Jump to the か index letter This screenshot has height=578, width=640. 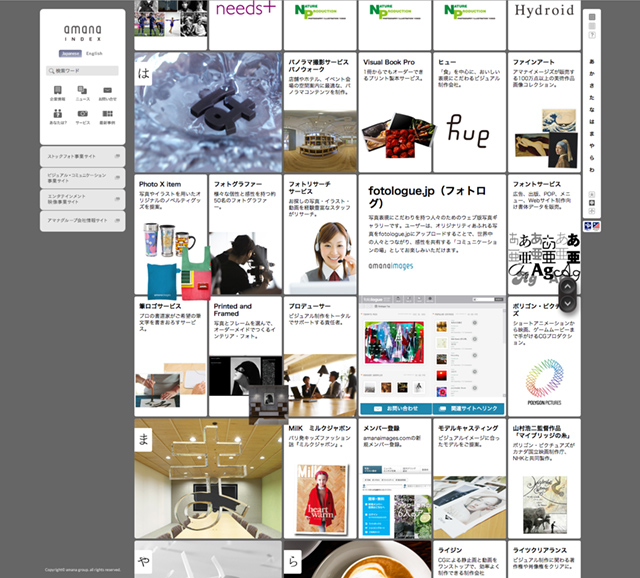pyautogui.click(x=592, y=73)
